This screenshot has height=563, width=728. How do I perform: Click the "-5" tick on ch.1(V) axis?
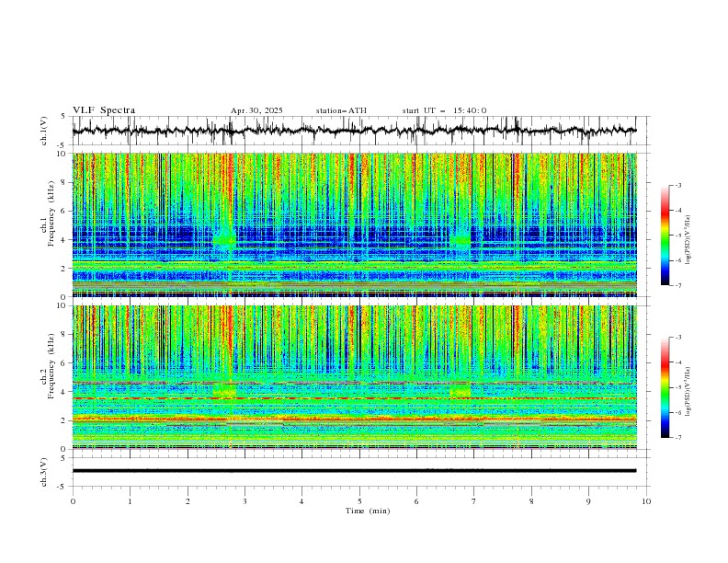[x=63, y=145]
